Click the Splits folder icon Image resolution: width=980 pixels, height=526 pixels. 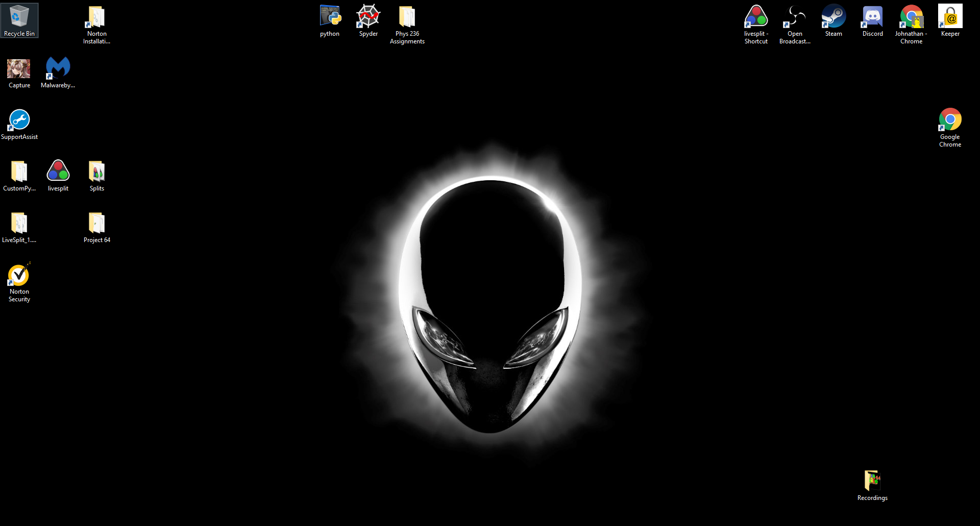point(97,176)
